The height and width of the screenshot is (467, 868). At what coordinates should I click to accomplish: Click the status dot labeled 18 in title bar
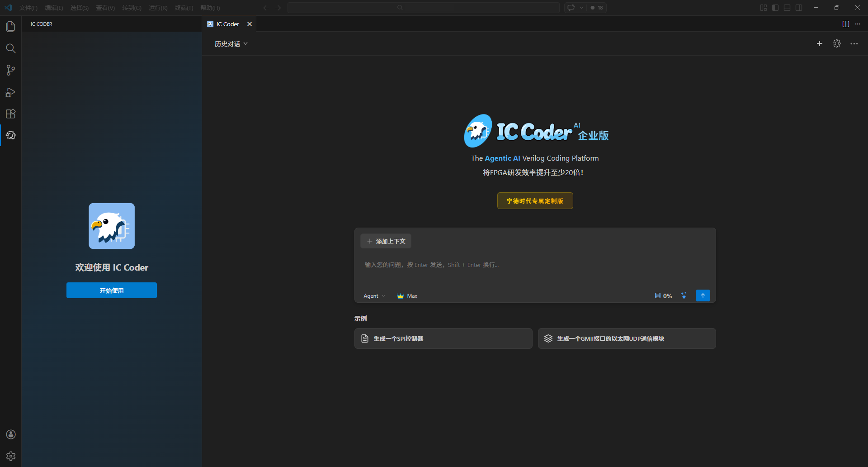pos(597,8)
